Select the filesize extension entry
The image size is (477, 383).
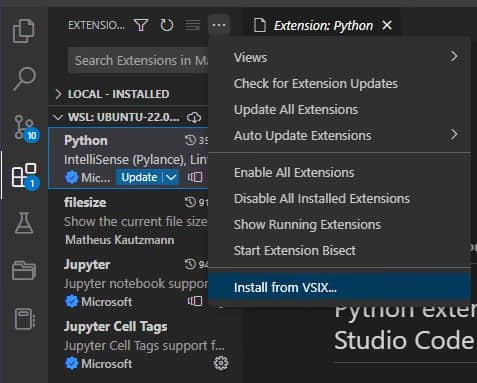click(x=128, y=220)
